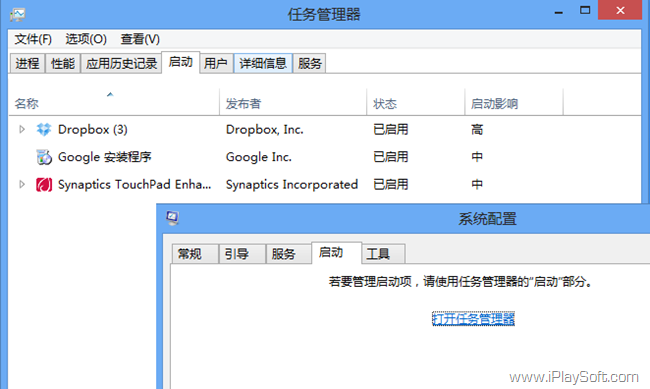The height and width of the screenshot is (389, 650).
Task: Select the Synaptics TouchPad Enha... row name
Action: [x=134, y=185]
